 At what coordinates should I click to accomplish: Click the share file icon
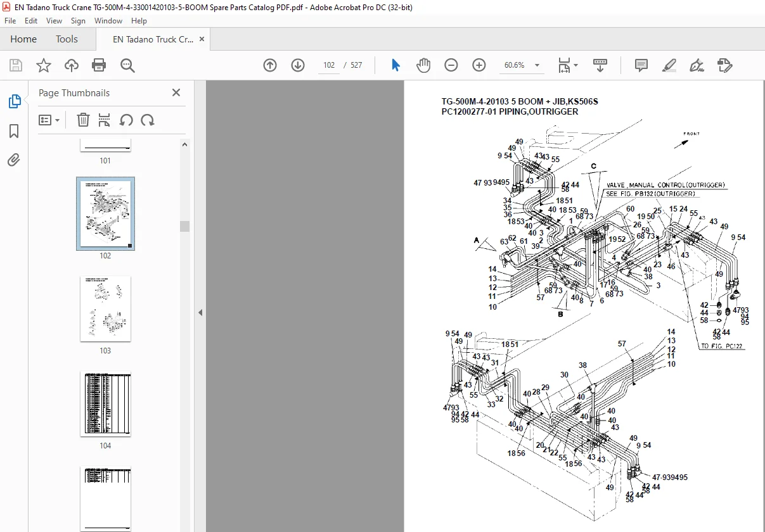pos(725,65)
